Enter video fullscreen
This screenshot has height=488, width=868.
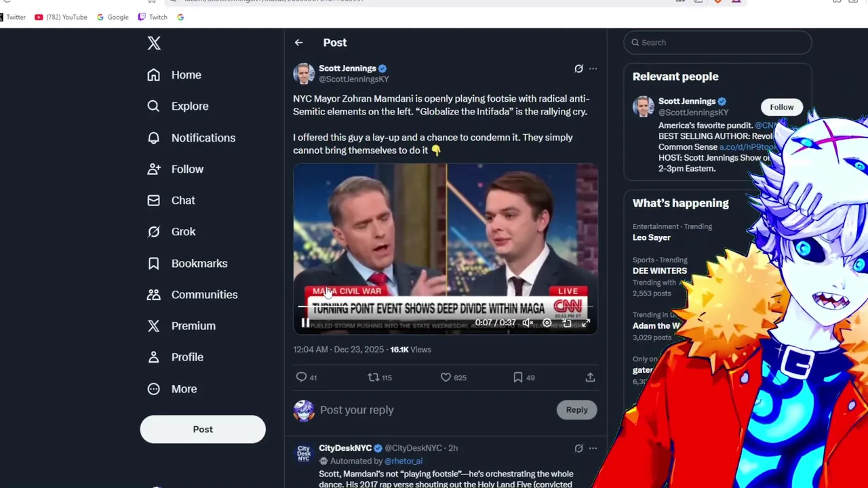(x=586, y=323)
